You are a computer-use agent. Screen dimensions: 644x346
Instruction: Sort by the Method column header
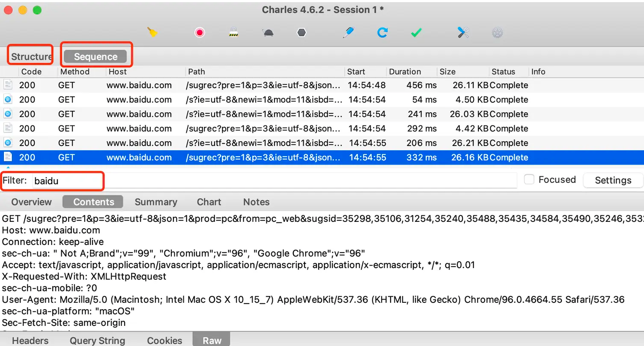[x=75, y=72]
